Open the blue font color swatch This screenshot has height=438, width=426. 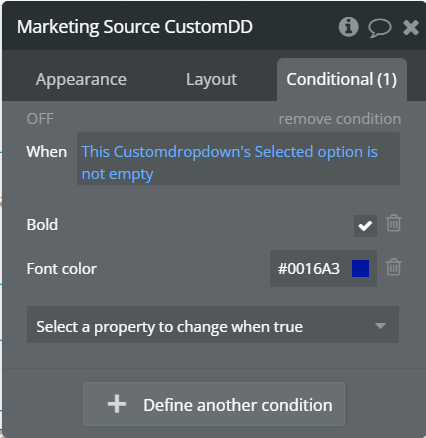[360, 268]
